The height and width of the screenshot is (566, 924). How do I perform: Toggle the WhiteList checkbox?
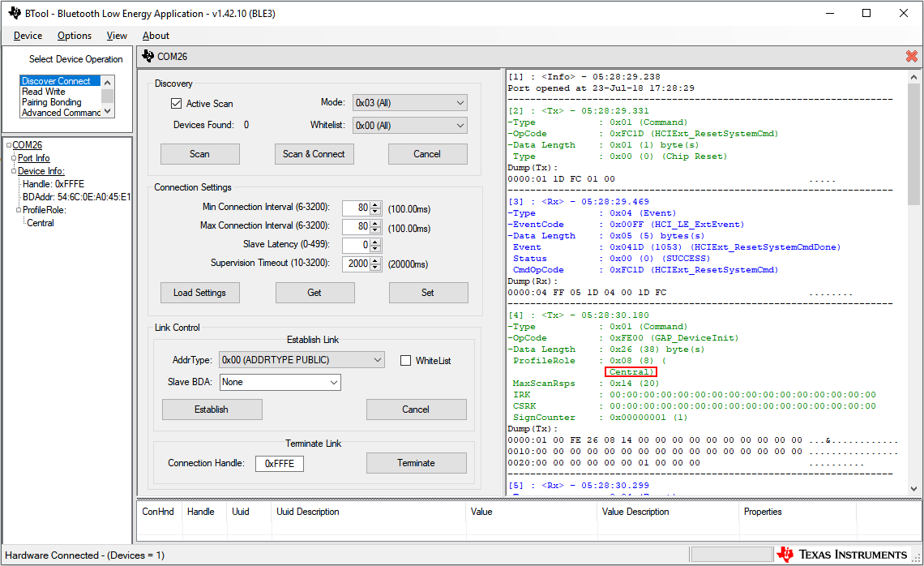click(x=406, y=360)
